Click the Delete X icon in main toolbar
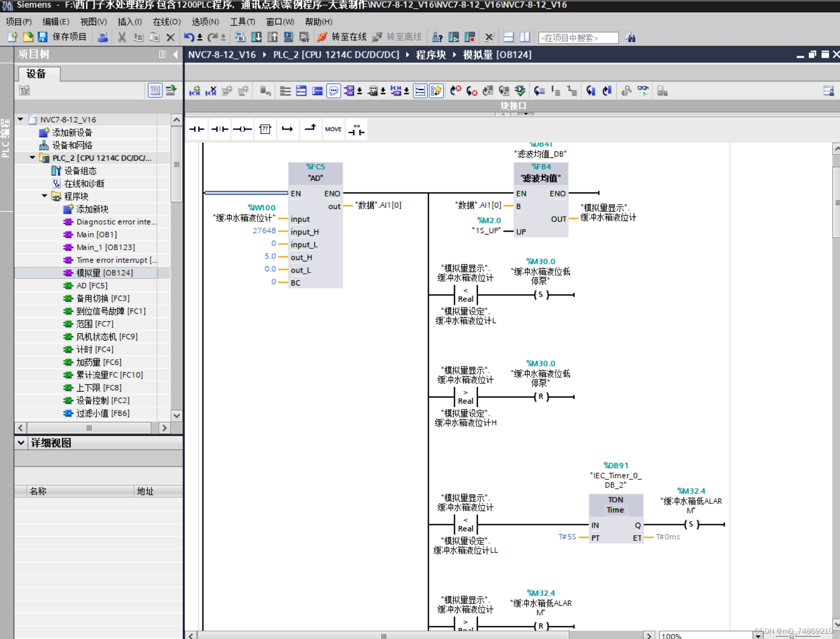Screen dimensions: 840x639 click(x=170, y=37)
